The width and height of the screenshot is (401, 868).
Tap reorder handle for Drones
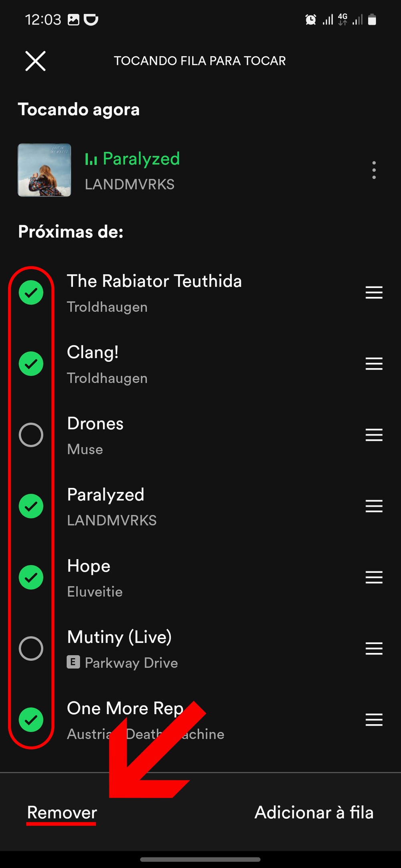click(374, 435)
